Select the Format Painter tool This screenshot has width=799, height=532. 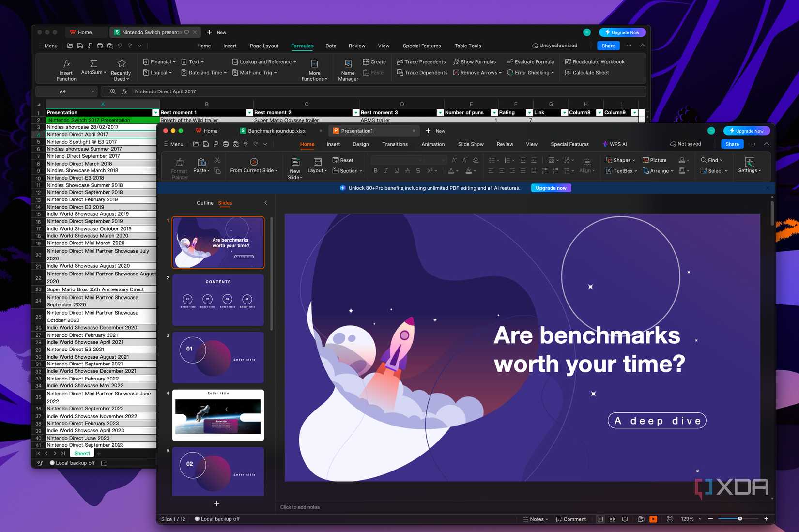coord(179,167)
